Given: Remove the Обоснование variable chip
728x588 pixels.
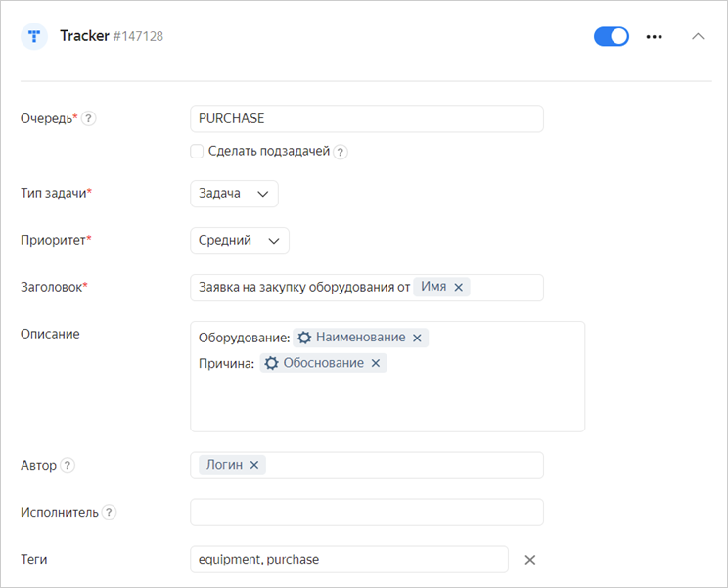Looking at the screenshot, I should (376, 363).
